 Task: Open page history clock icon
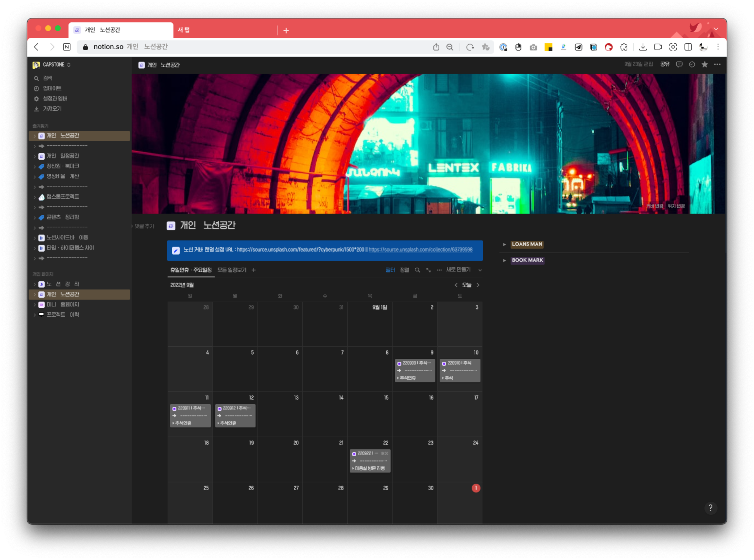tap(692, 64)
